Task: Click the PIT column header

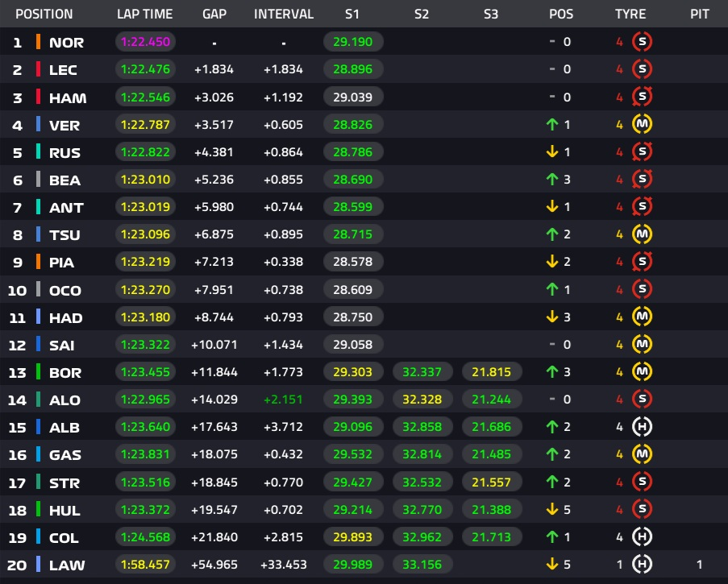Action: point(699,14)
